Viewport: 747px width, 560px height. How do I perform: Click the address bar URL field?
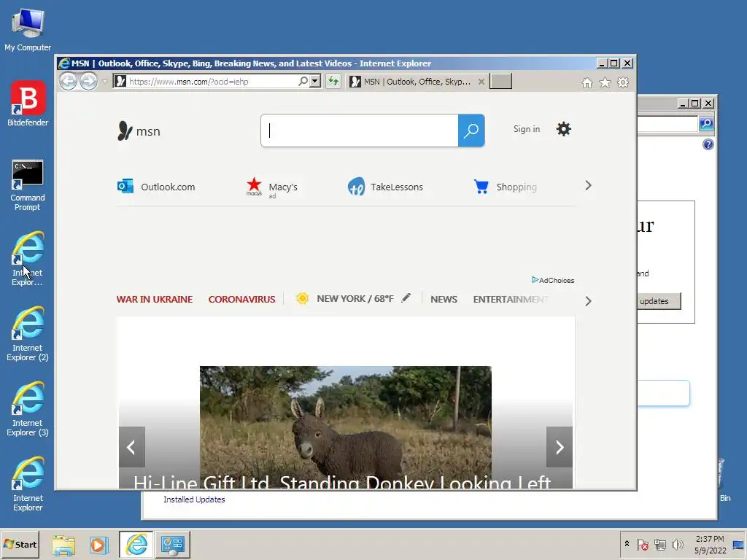(x=206, y=82)
